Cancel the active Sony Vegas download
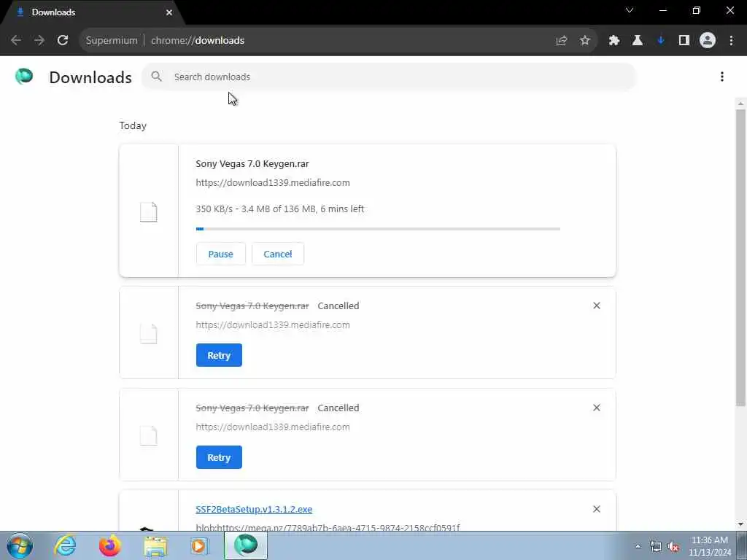 click(278, 254)
